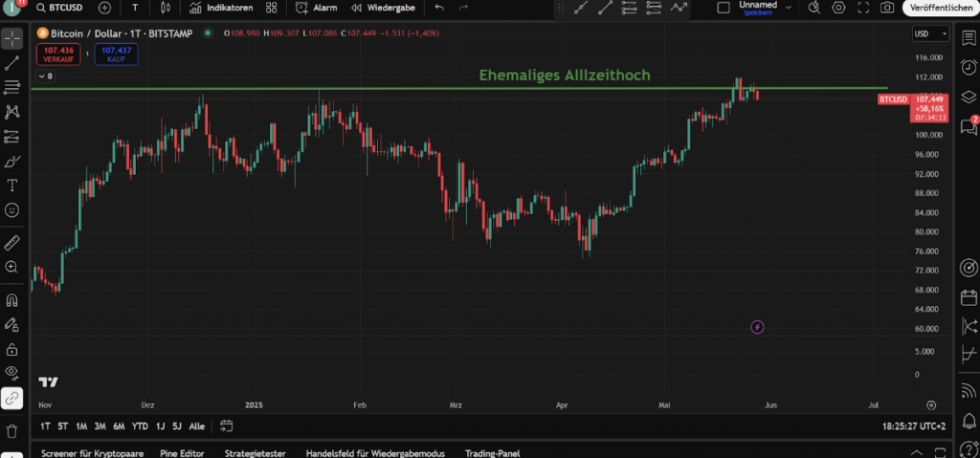Redo the last chart action

coord(463,8)
